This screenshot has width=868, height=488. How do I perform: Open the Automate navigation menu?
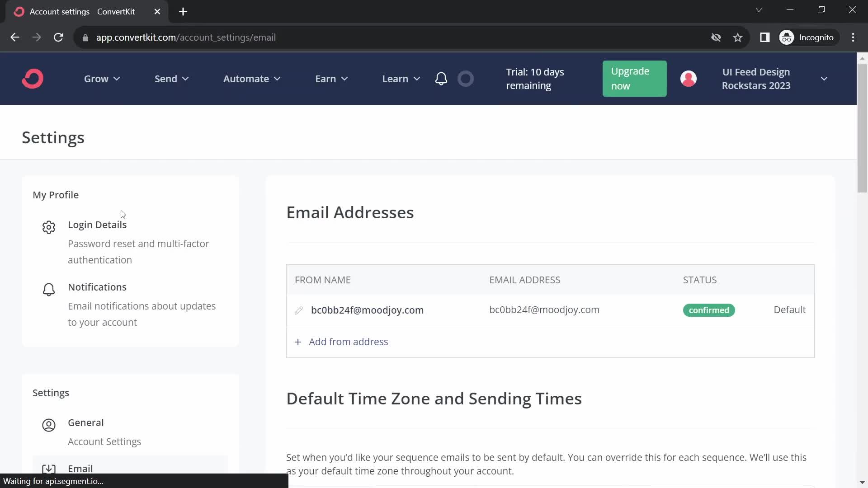click(x=251, y=78)
